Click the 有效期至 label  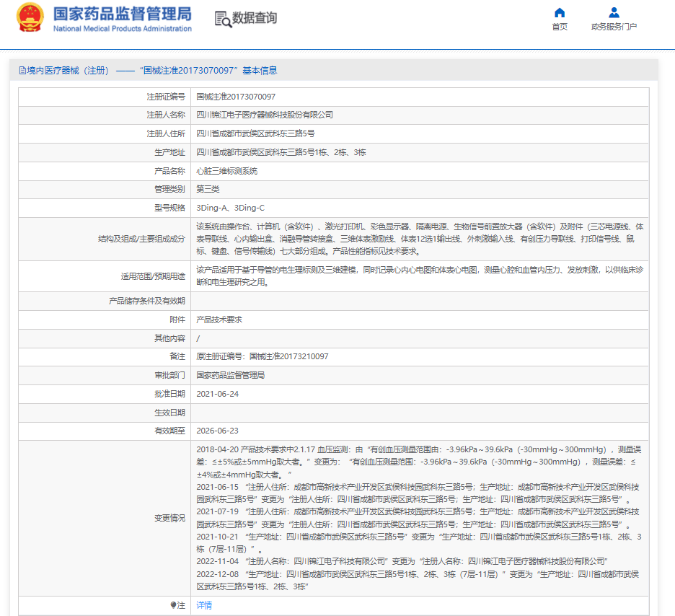pos(169,431)
